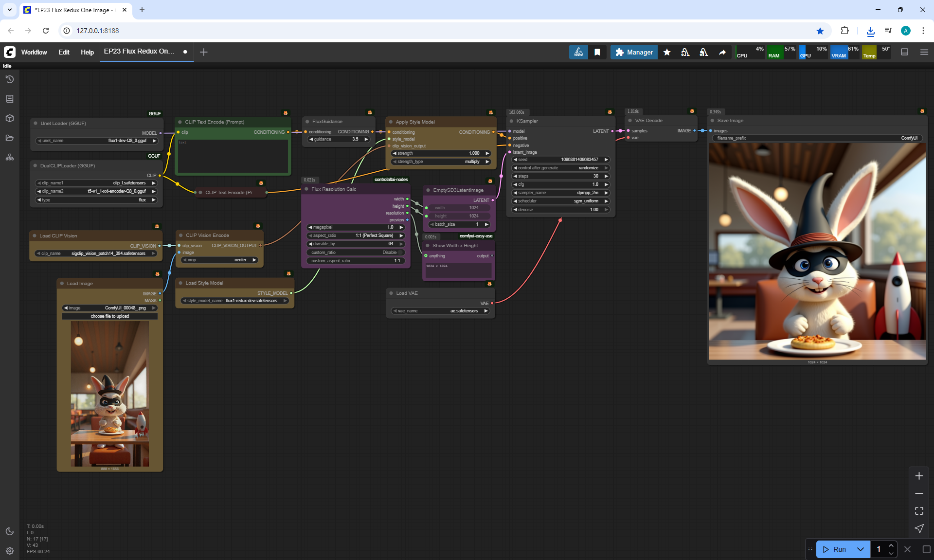Open the Workflow menu

[x=34, y=52]
